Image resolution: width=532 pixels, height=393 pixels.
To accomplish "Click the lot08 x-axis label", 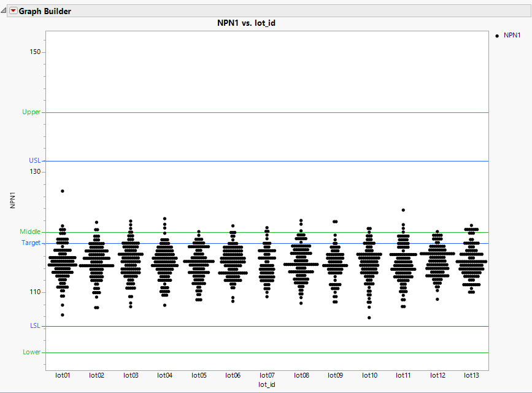I will [301, 375].
